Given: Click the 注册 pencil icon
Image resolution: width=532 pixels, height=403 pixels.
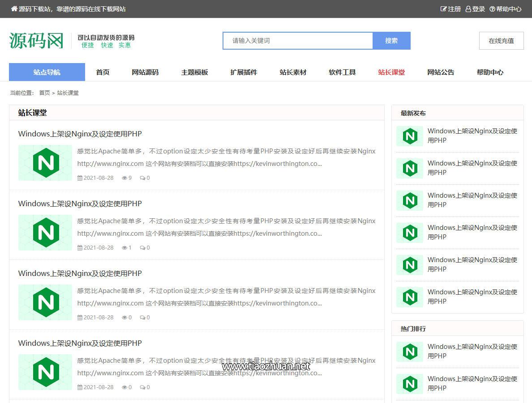Looking at the screenshot, I should [443, 9].
